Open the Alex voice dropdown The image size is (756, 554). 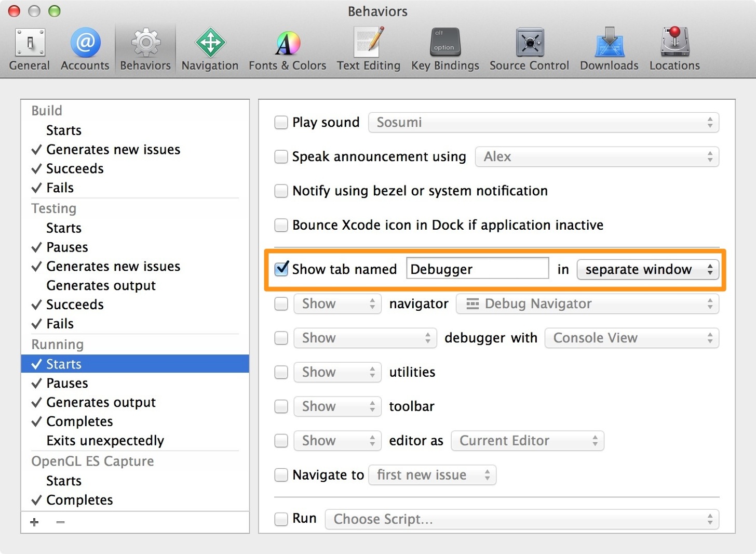[x=597, y=157]
